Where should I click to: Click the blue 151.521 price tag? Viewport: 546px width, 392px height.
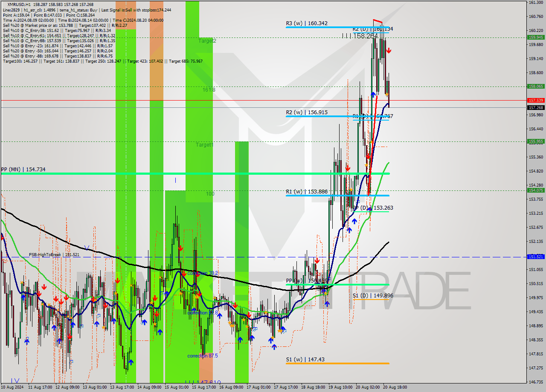pos(536,257)
